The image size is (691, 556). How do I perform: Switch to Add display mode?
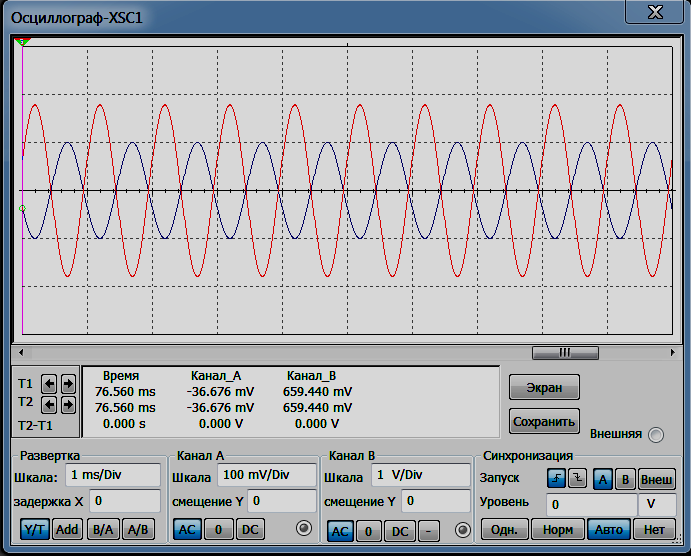(x=67, y=529)
